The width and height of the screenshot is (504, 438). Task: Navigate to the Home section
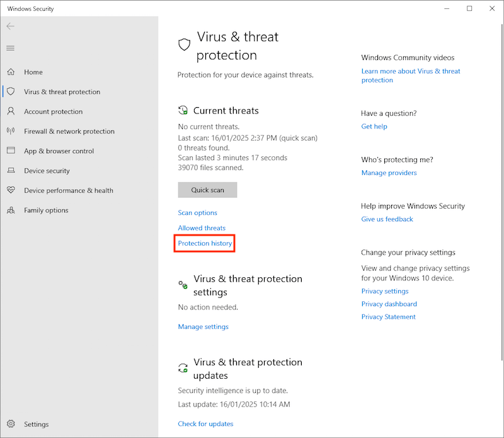pyautogui.click(x=33, y=72)
